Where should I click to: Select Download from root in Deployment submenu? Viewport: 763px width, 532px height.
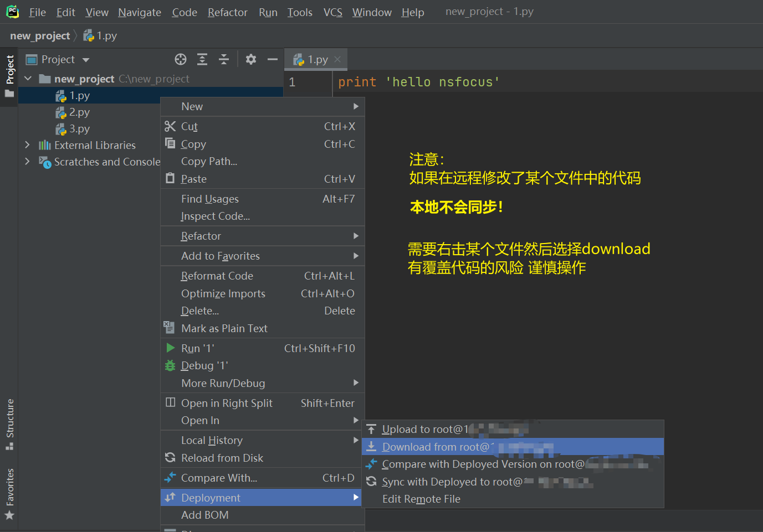435,447
